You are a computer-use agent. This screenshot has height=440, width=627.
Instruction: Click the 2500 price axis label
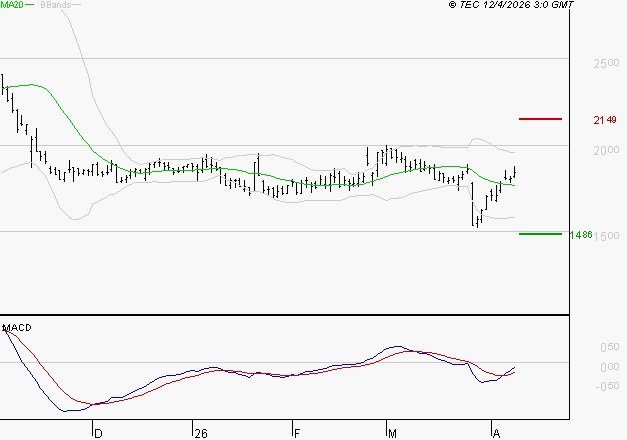[x=606, y=63]
